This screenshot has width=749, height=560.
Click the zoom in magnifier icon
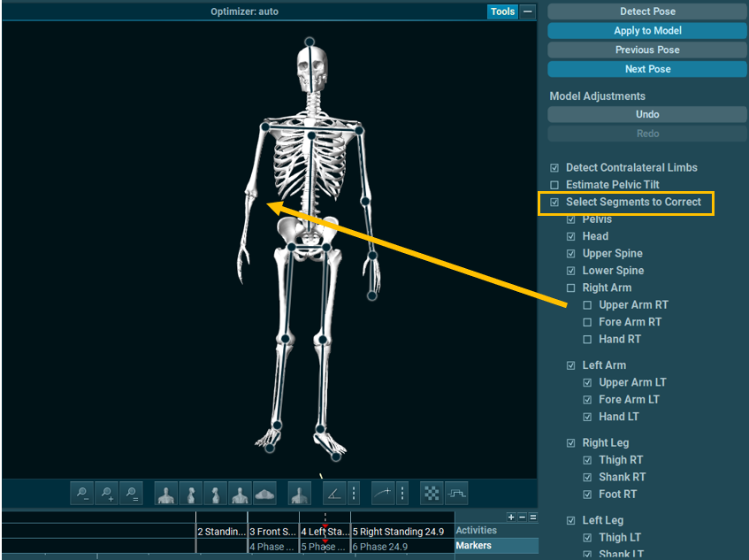click(x=107, y=493)
